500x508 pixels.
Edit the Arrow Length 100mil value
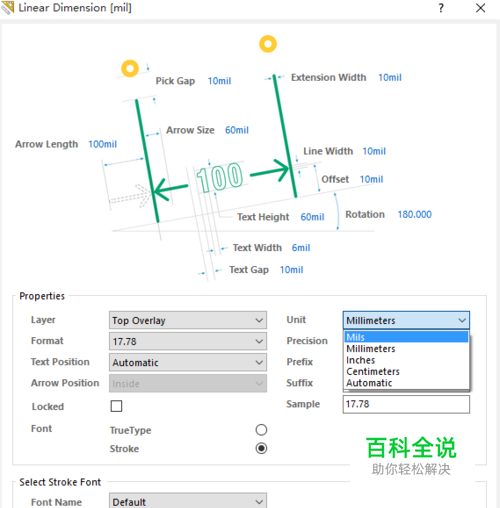coord(102,144)
